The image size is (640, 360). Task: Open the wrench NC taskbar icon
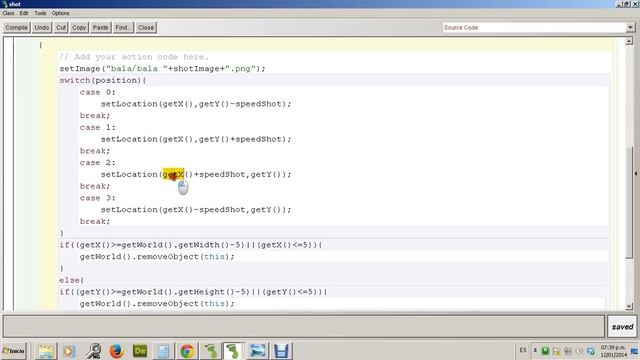[93, 351]
